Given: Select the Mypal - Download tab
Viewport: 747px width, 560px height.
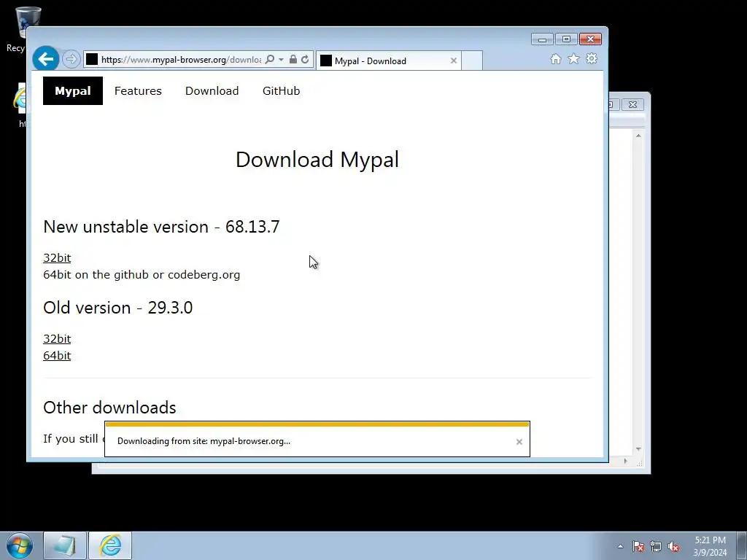Looking at the screenshot, I should coord(388,61).
